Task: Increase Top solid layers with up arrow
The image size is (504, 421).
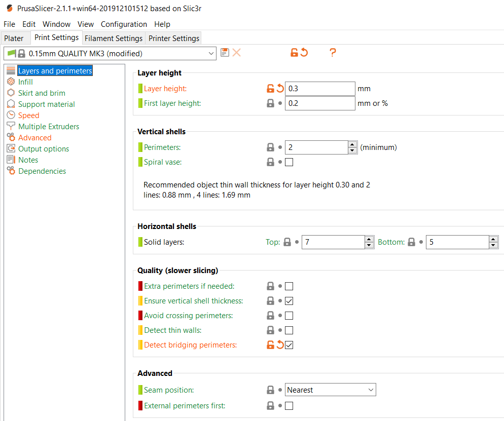Action: pos(369,239)
